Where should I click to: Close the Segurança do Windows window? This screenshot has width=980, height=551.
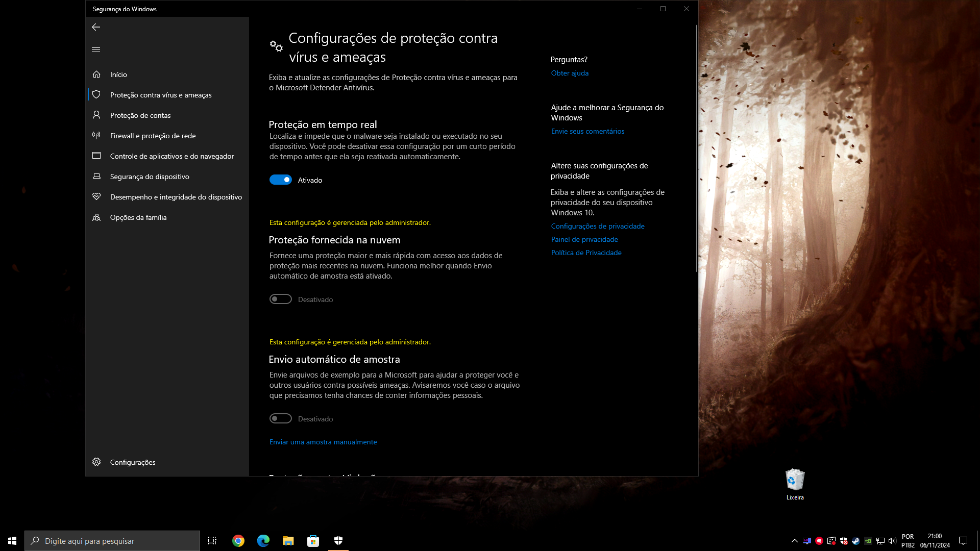click(687, 9)
